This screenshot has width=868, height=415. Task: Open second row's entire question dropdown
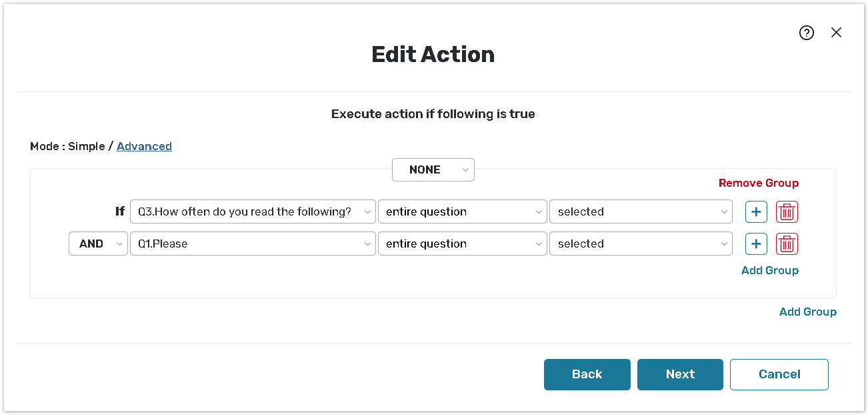point(462,244)
